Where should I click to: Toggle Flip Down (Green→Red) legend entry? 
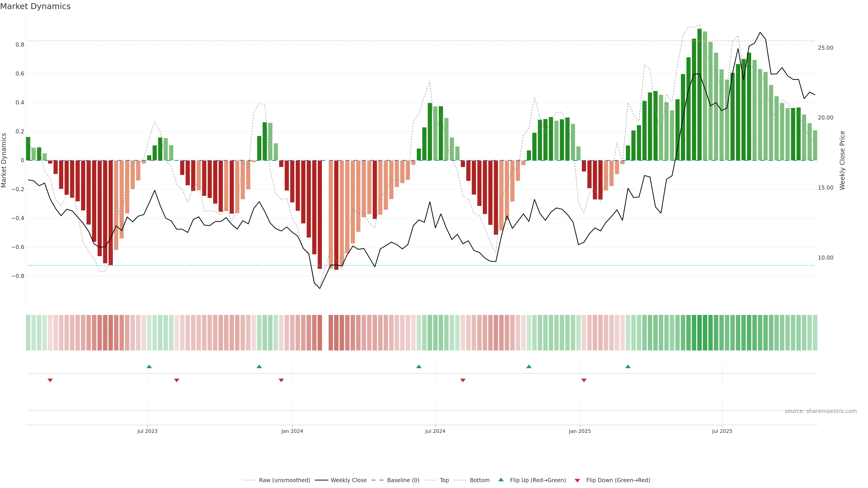pyautogui.click(x=618, y=480)
